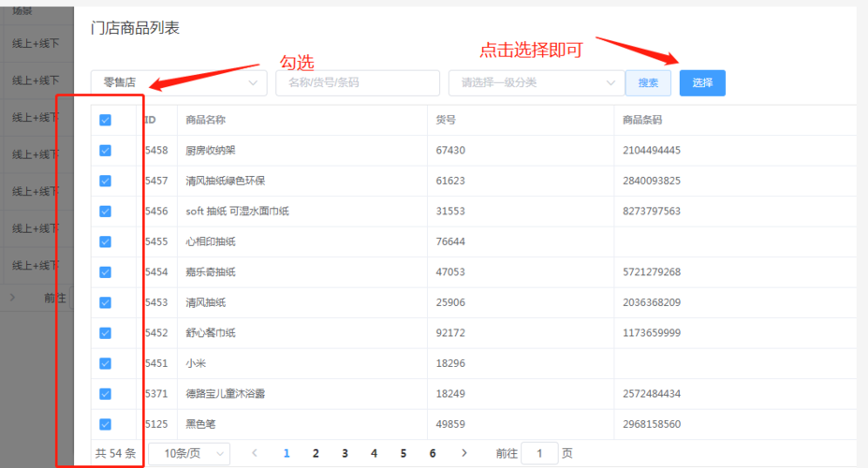Image resolution: width=868 pixels, height=468 pixels.
Task: Jump to page 6 in pagination
Action: (433, 454)
